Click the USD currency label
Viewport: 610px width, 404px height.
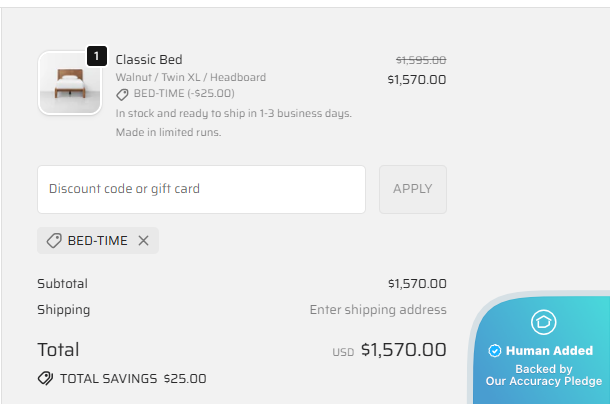tap(343, 352)
